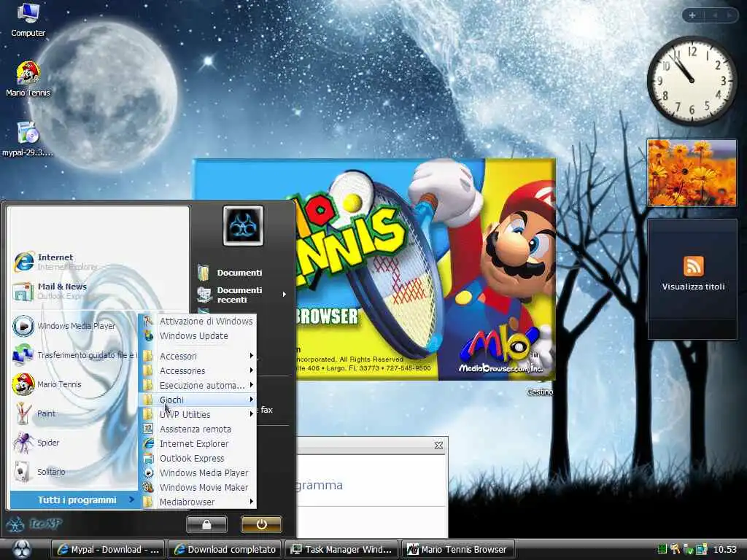Image resolution: width=747 pixels, height=560 pixels.
Task: Click the keys icon in the system tray
Action: 675,549
